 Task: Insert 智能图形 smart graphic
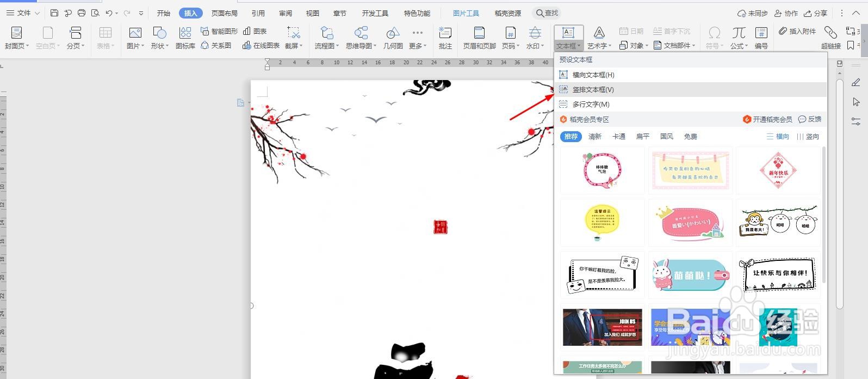(219, 32)
